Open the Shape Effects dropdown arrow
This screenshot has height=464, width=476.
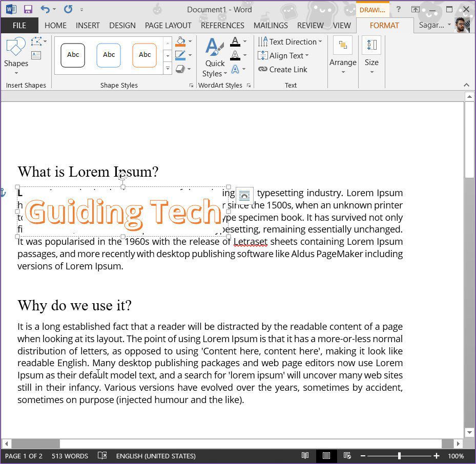pos(189,69)
